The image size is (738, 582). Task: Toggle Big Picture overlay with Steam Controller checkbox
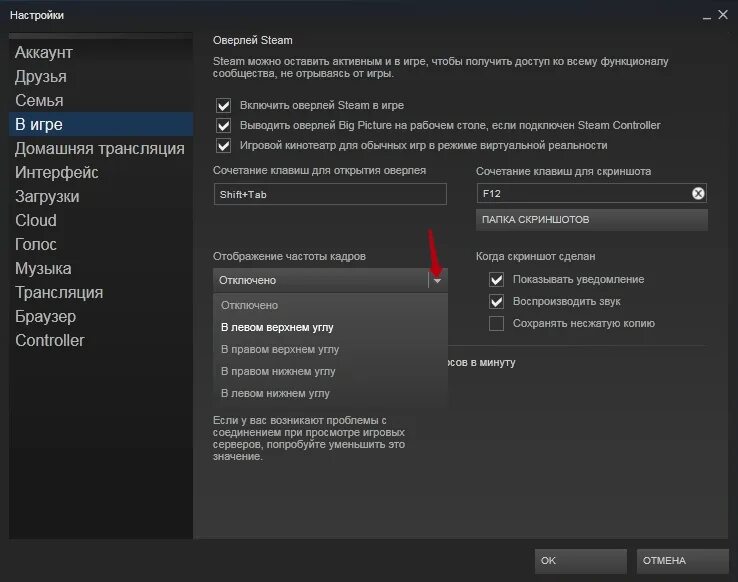coord(224,126)
